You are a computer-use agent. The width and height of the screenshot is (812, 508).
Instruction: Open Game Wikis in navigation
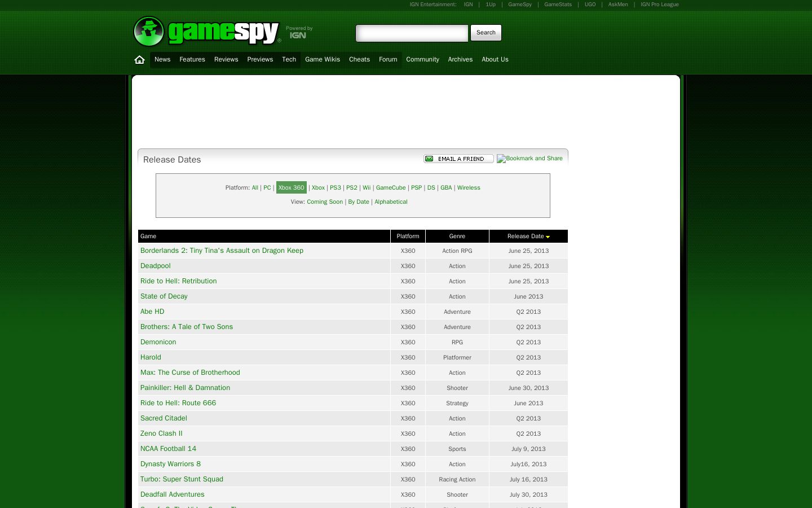click(323, 60)
